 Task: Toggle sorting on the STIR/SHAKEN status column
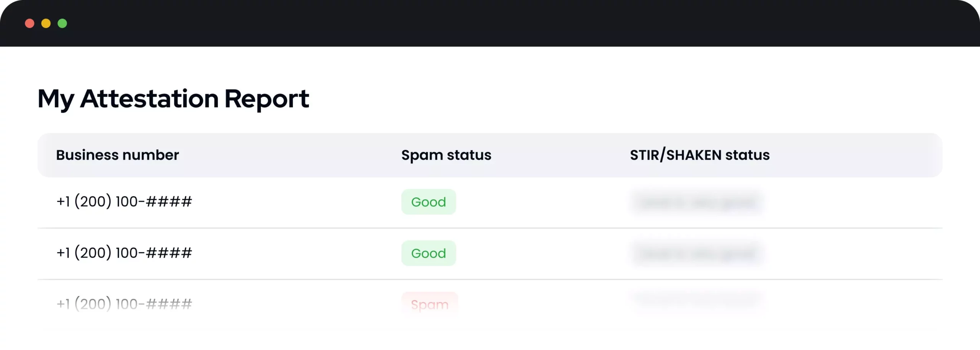(700, 155)
